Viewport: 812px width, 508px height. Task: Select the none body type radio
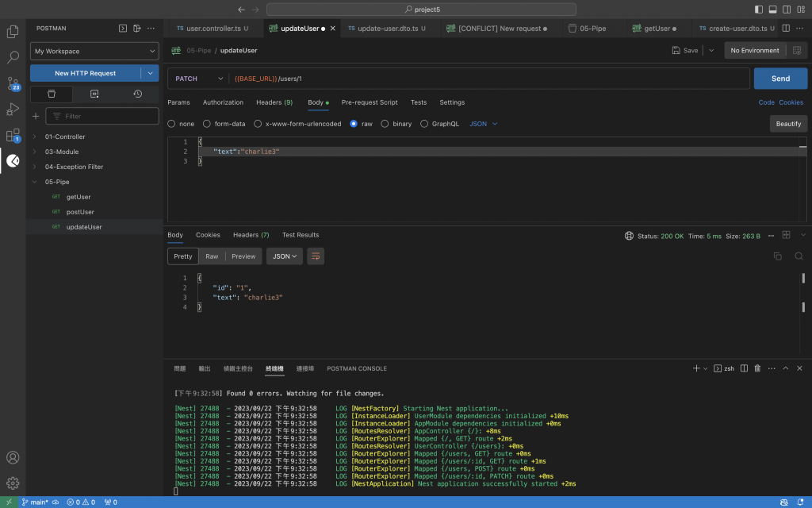172,124
